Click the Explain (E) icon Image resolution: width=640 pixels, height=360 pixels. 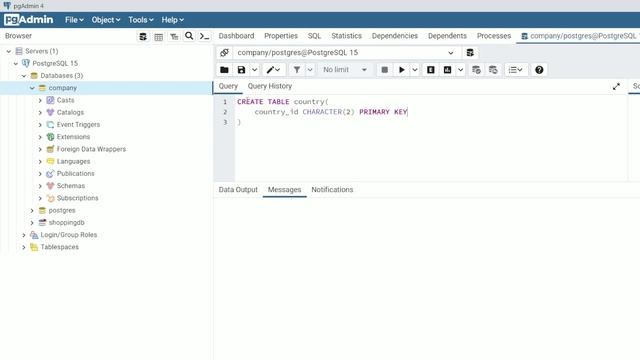pyautogui.click(x=431, y=70)
